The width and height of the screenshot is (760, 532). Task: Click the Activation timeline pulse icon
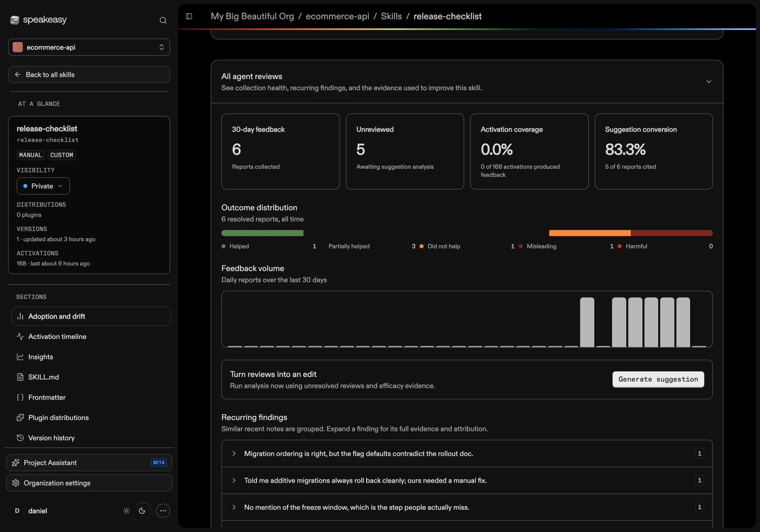point(20,336)
